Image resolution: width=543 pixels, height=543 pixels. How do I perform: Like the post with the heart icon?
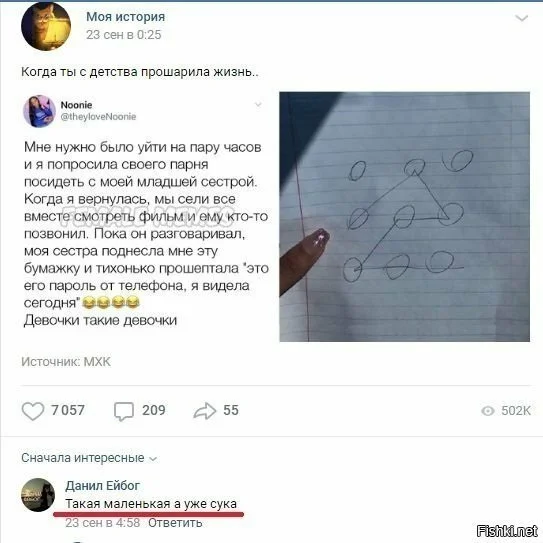[x=33, y=411]
